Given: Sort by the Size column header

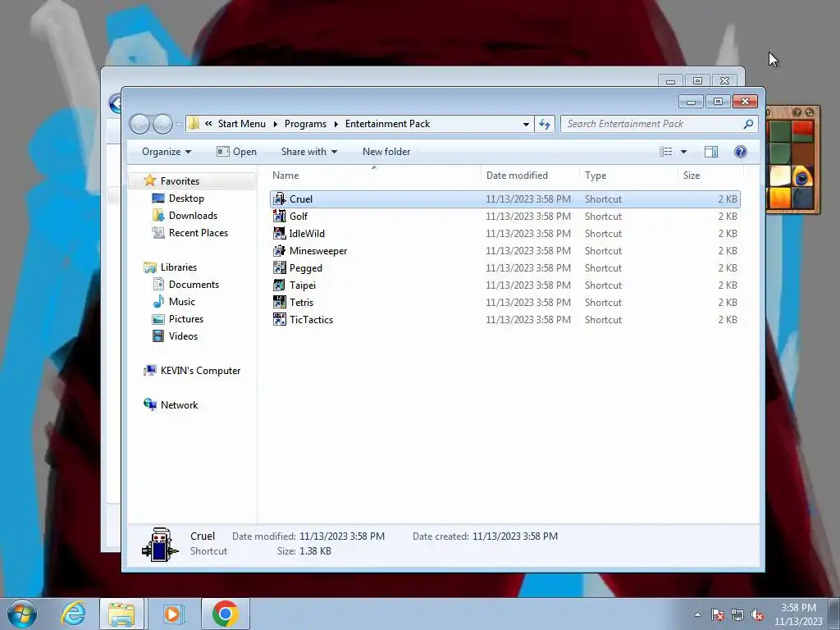Looking at the screenshot, I should coord(710,176).
